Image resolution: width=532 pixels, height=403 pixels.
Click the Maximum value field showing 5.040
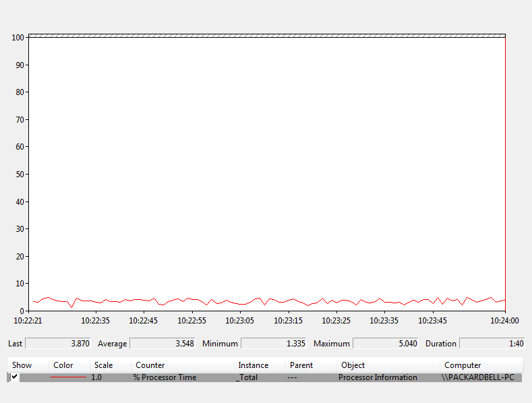(x=385, y=344)
